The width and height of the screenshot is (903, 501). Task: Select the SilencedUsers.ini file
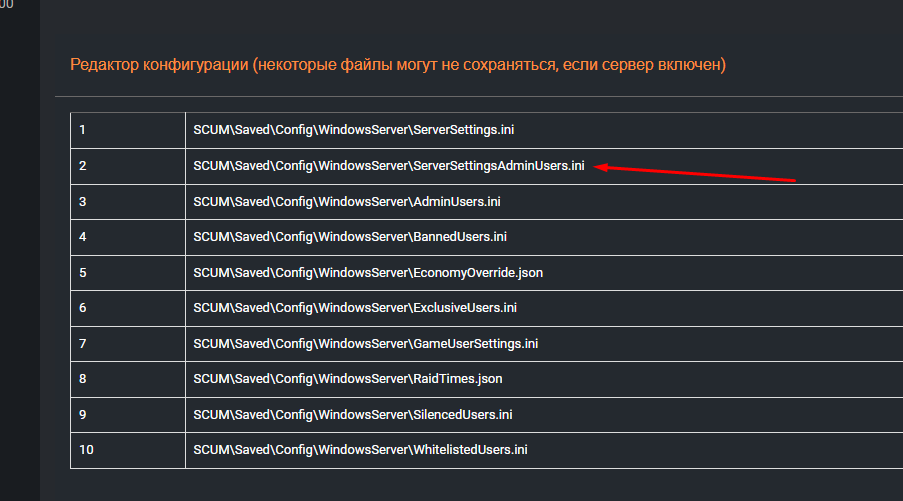pos(353,414)
